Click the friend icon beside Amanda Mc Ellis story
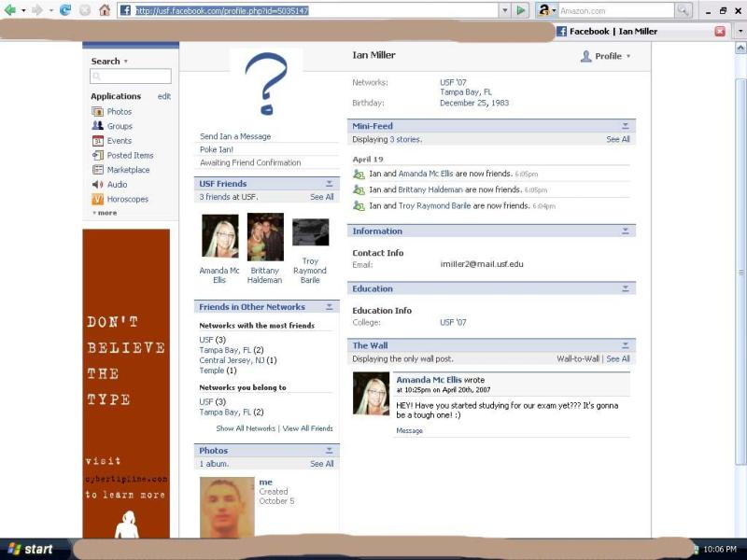The height and width of the screenshot is (560, 747). pos(359,175)
